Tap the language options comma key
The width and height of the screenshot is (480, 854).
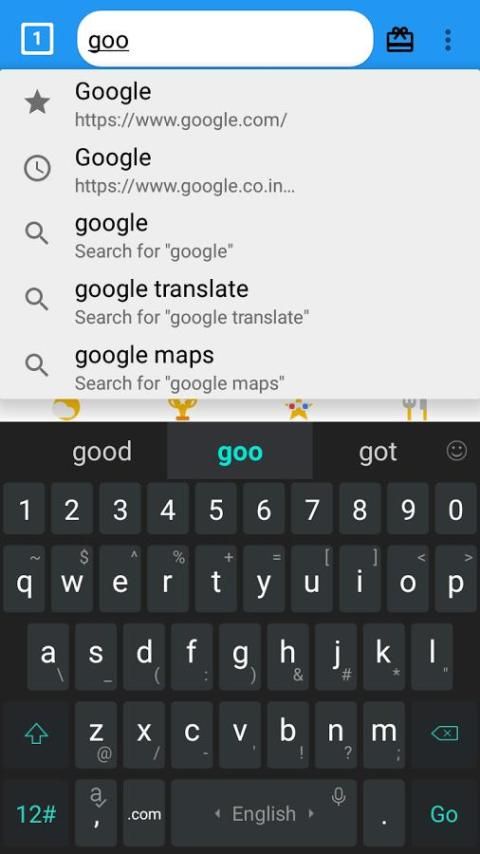click(x=96, y=814)
